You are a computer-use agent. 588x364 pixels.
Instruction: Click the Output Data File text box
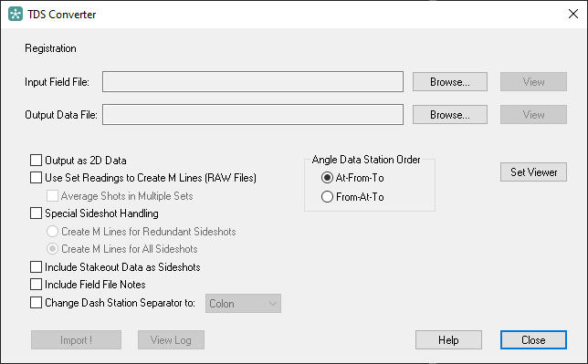click(253, 115)
